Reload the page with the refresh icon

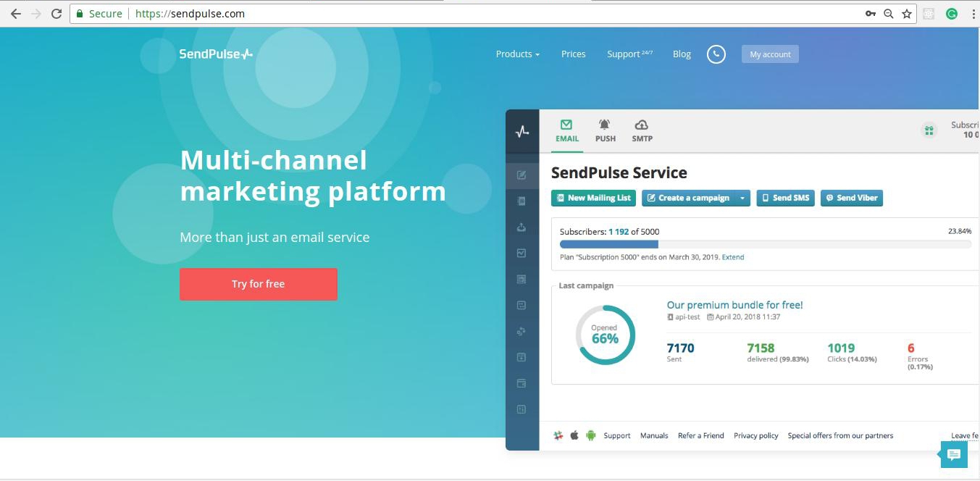tap(56, 14)
